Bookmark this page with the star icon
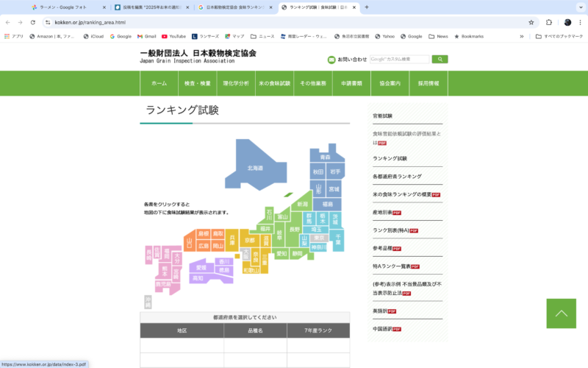Image resolution: width=588 pixels, height=368 pixels. (x=531, y=22)
